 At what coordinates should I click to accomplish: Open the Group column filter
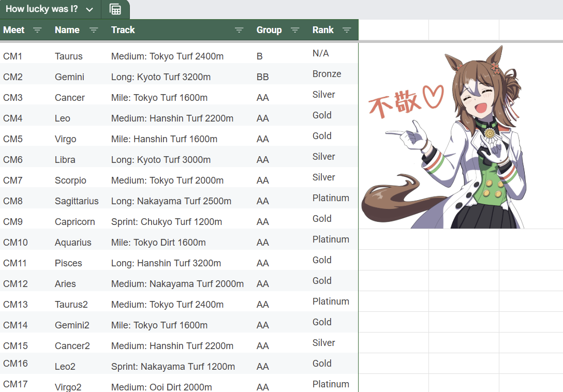point(295,30)
